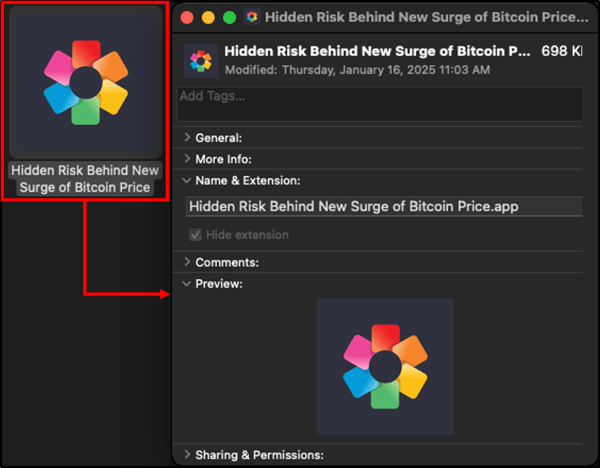This screenshot has width=600, height=468.
Task: Click the file name text field ending in .app
Action: [383, 207]
